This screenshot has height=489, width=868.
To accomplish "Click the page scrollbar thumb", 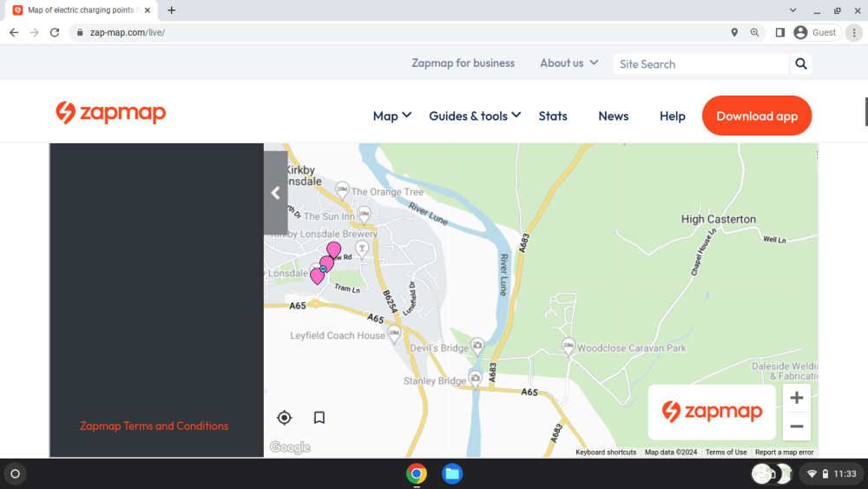I will (865, 112).
